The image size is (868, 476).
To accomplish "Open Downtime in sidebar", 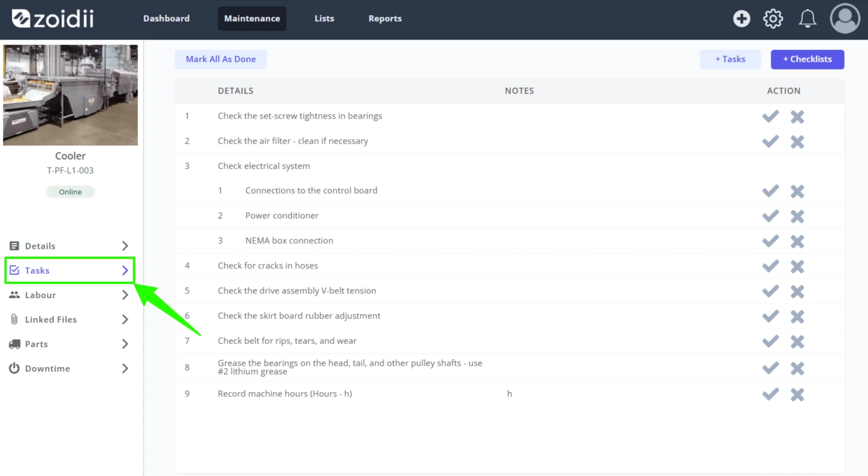I will click(x=69, y=369).
